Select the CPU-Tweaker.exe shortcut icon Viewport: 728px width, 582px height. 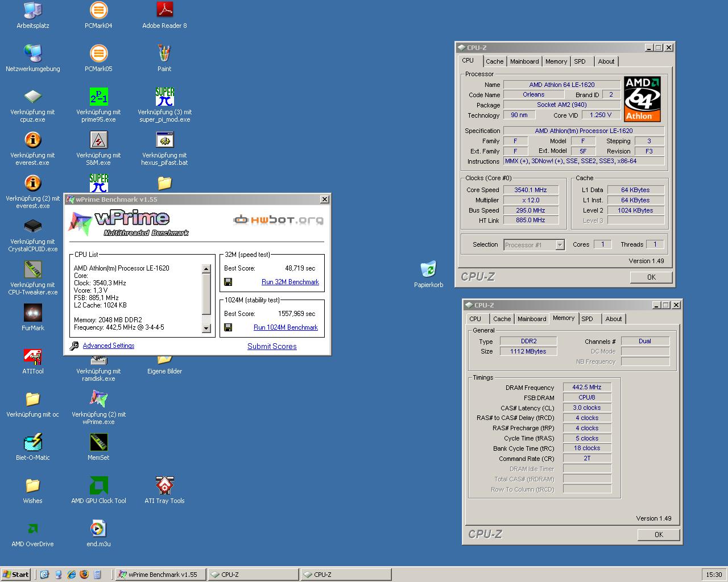tap(32, 269)
